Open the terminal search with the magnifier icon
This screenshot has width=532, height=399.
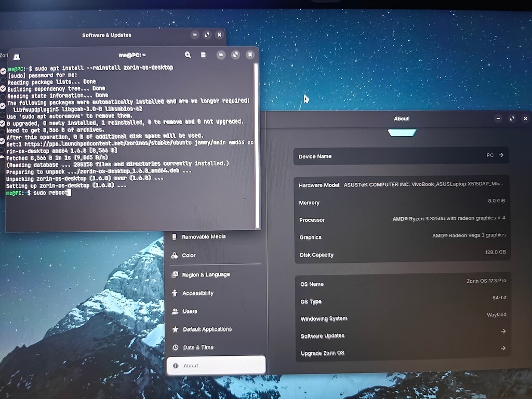click(188, 55)
